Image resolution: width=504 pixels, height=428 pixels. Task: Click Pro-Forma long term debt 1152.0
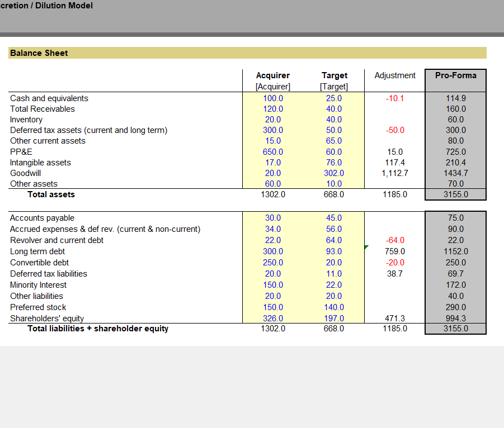456,251
